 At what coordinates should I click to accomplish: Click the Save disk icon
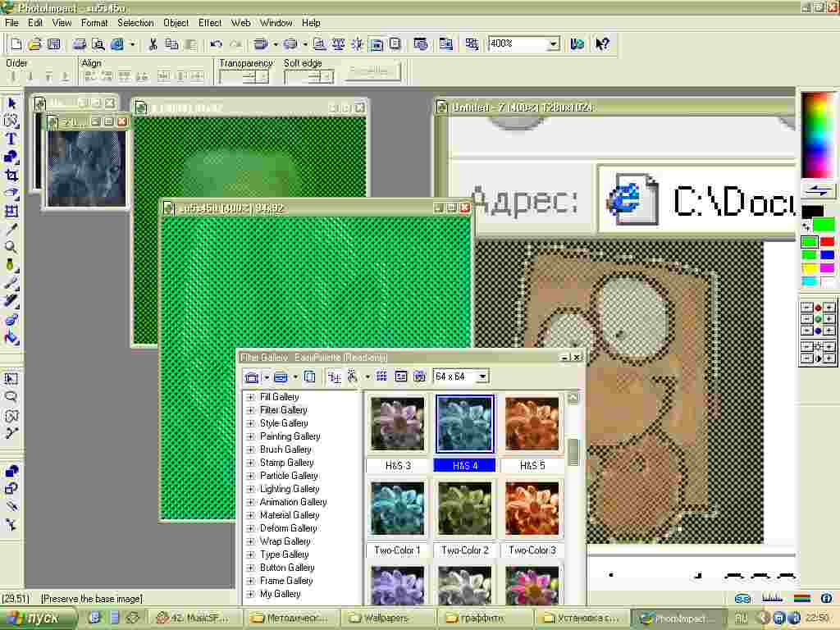(x=53, y=44)
